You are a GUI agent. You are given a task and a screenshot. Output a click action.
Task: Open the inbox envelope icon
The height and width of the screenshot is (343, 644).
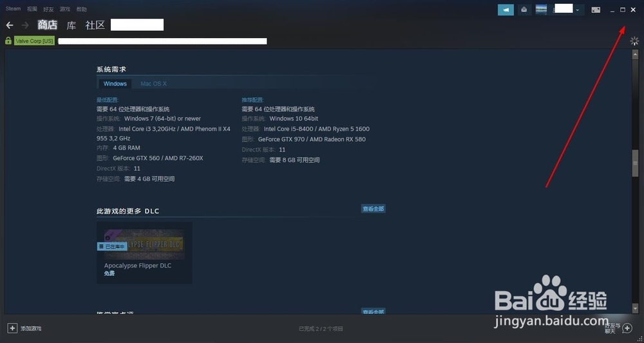524,10
